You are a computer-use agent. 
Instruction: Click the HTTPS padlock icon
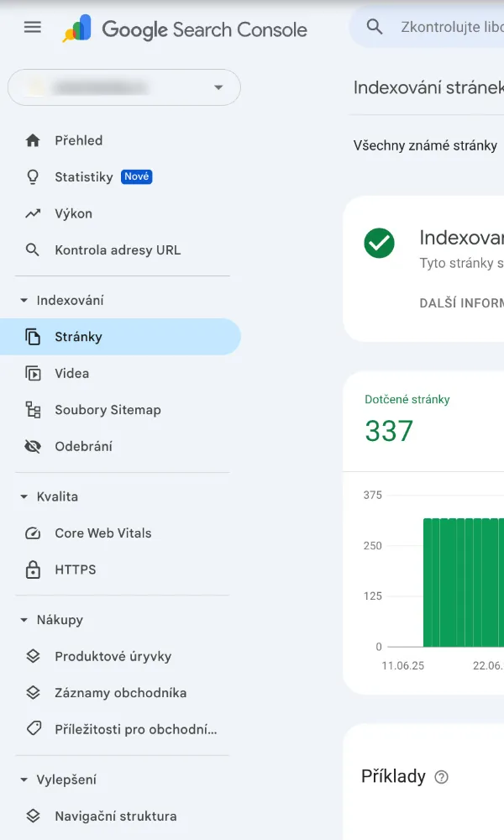coord(33,570)
